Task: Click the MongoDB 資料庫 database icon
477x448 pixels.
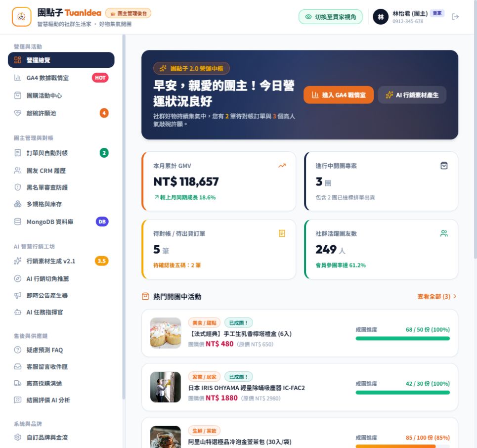Action: point(18,222)
